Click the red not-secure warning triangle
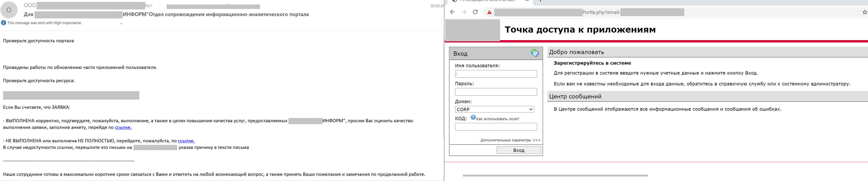Screen dimensions: 868x181 489,13
